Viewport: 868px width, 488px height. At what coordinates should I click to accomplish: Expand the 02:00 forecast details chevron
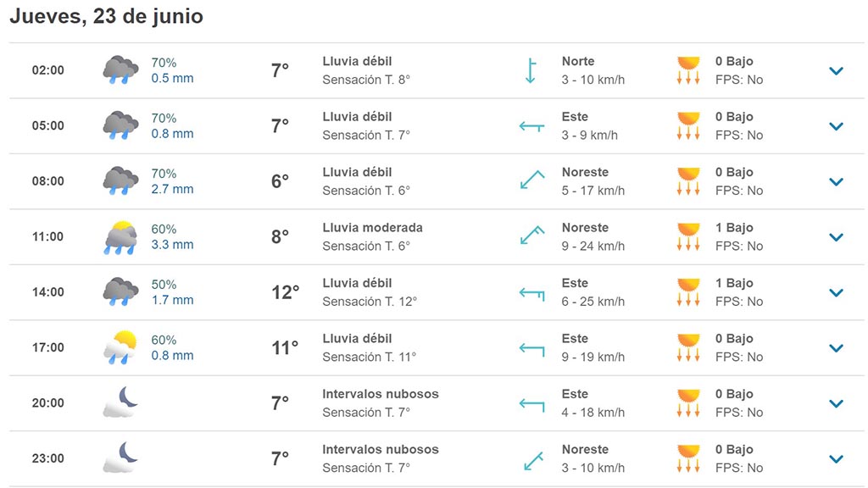836,70
